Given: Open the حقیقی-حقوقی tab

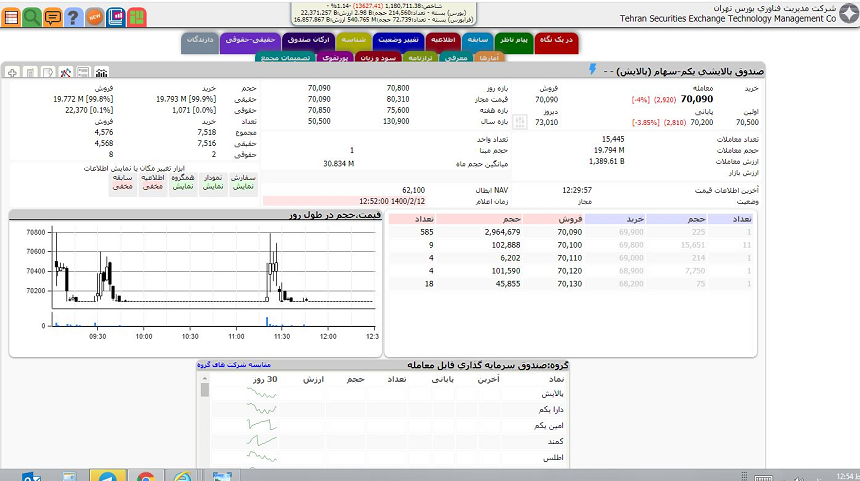Looking at the screenshot, I should [x=243, y=41].
